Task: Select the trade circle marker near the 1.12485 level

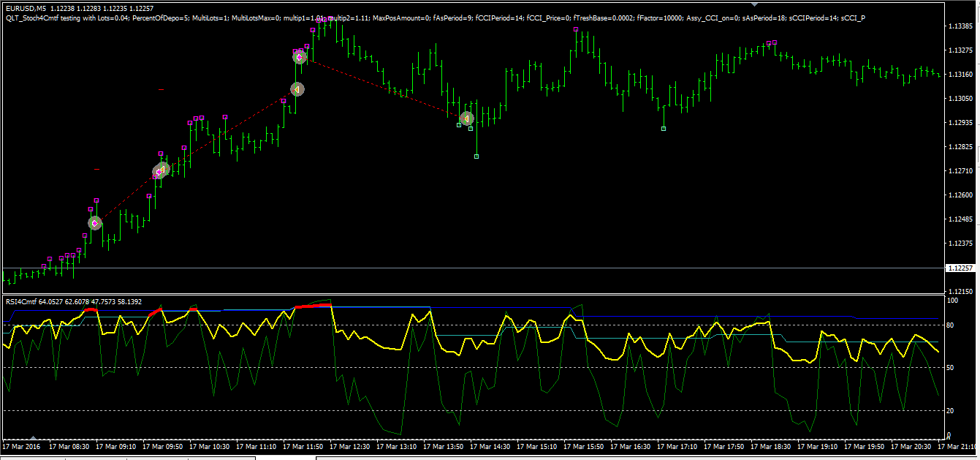Action: [x=95, y=223]
